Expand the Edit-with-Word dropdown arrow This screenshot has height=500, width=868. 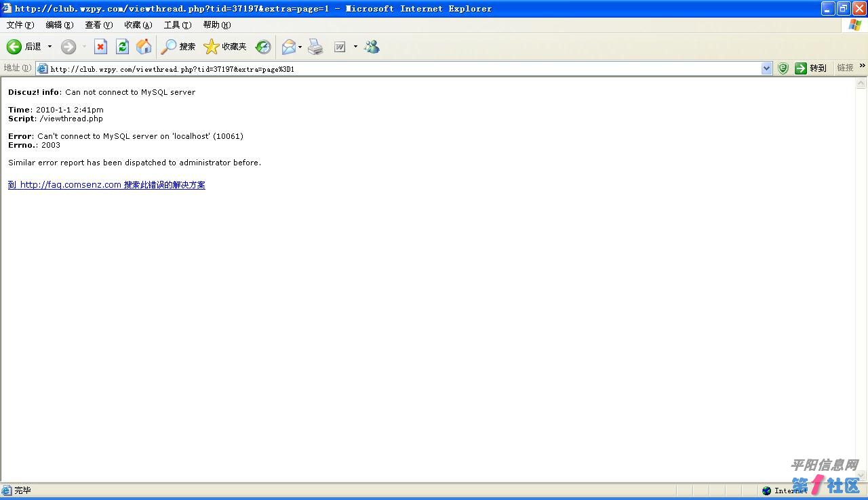pos(355,47)
